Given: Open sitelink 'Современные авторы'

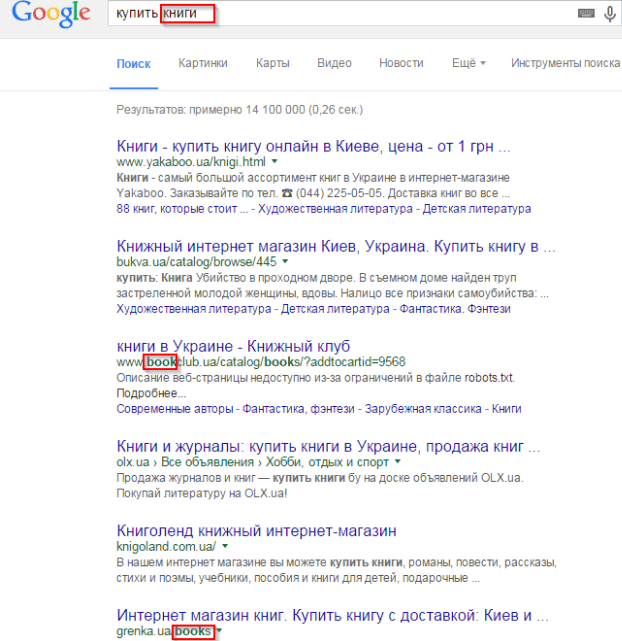Looking at the screenshot, I should pos(175,409).
